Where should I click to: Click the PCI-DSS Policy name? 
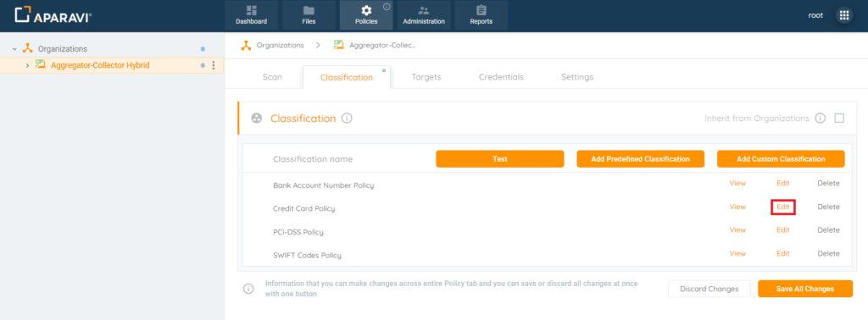coord(298,232)
